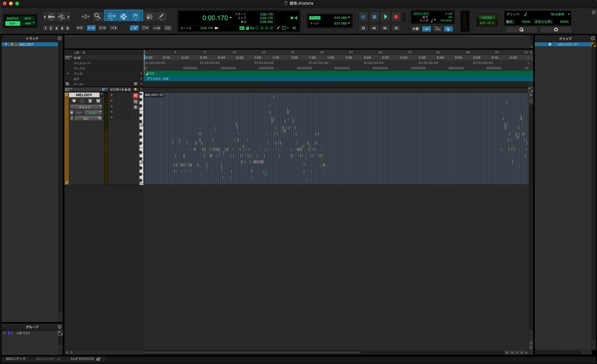
Task: Recall zoom preset 3
Action: point(56,28)
